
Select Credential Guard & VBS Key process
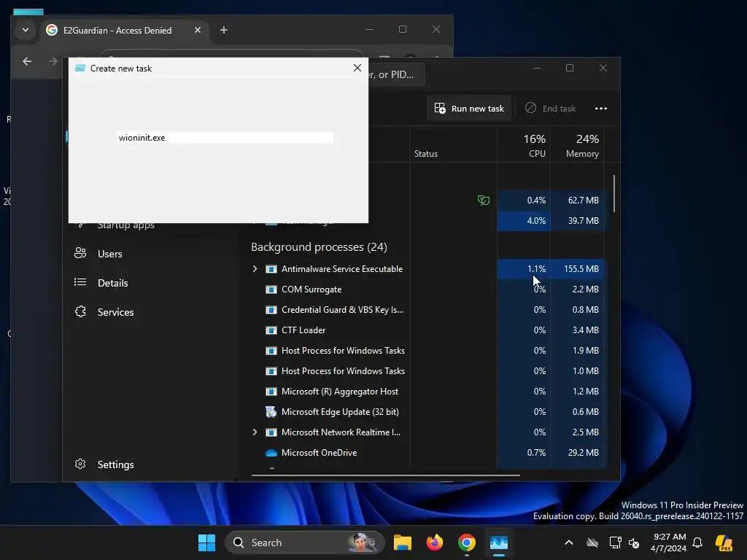pyautogui.click(x=343, y=310)
